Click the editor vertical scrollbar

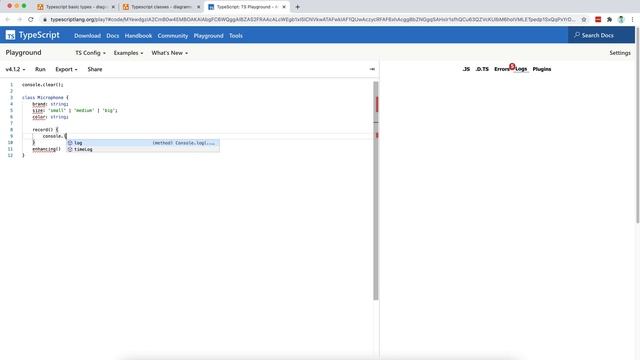click(376, 191)
